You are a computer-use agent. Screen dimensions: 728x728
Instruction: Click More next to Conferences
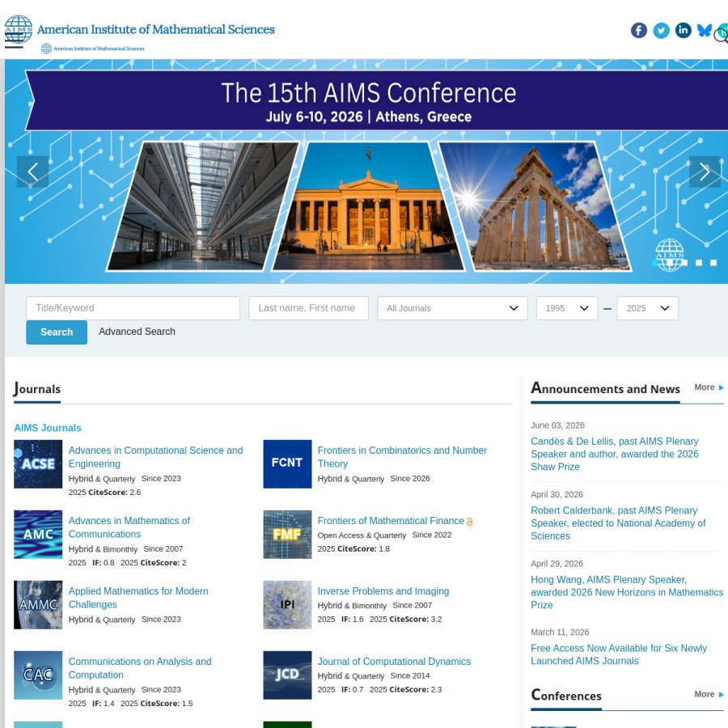[x=709, y=694]
